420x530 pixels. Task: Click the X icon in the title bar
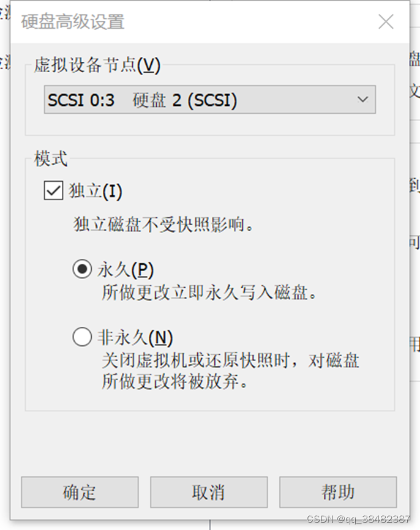click(x=386, y=21)
